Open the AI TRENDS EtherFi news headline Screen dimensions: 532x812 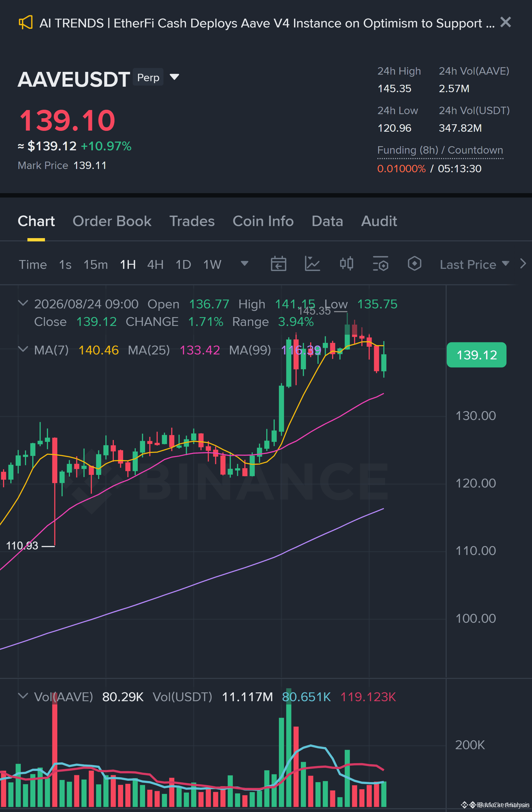[267, 23]
